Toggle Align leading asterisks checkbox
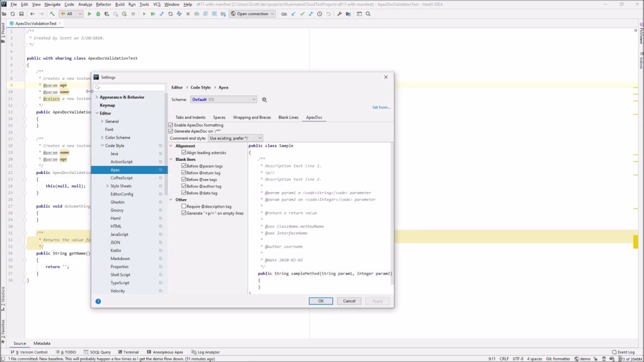The height and width of the screenshot is (362, 644). pyautogui.click(x=184, y=153)
